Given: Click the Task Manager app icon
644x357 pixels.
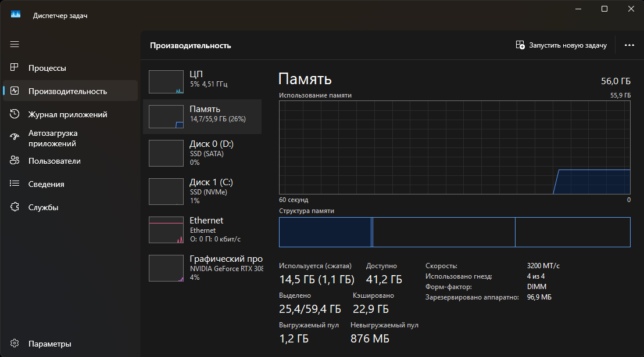Looking at the screenshot, I should click(16, 15).
